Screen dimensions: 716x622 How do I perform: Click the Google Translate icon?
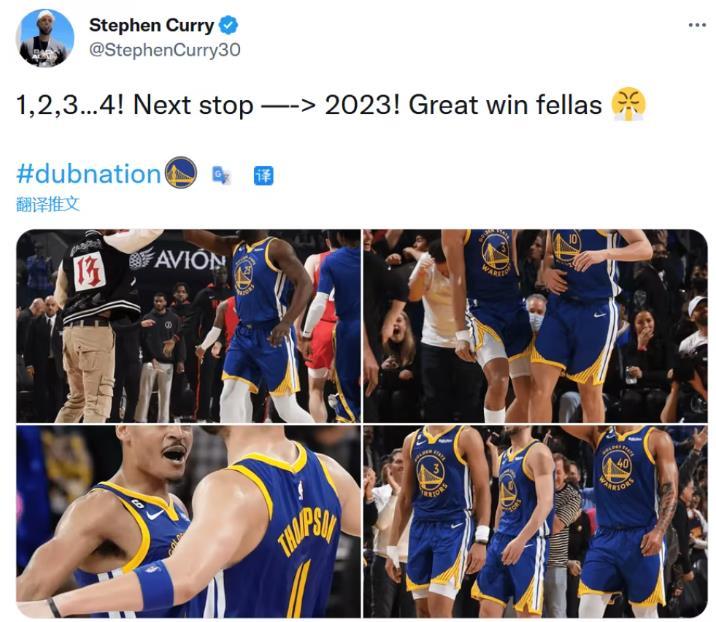pyautogui.click(x=221, y=175)
